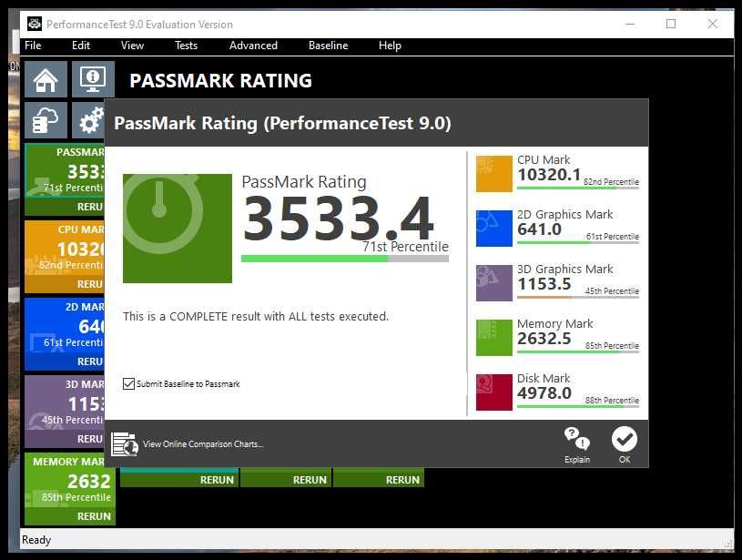Open the Help menu
The height and width of the screenshot is (560, 742).
coord(390,46)
